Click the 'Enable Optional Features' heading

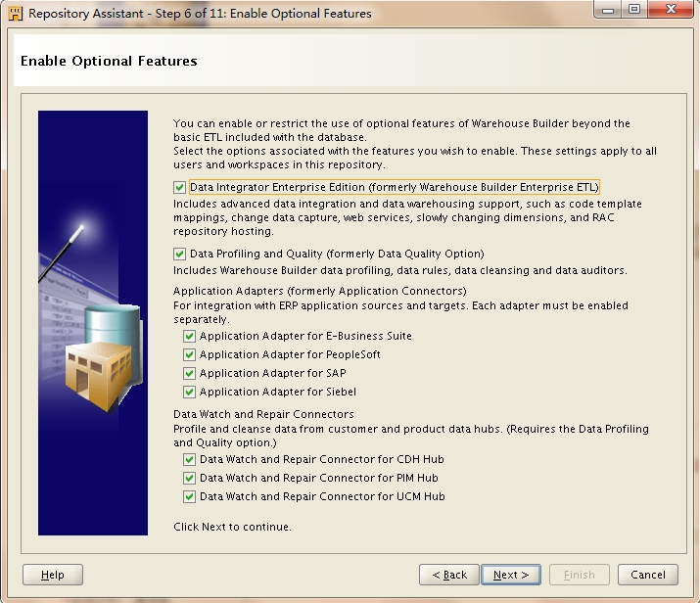(x=109, y=61)
